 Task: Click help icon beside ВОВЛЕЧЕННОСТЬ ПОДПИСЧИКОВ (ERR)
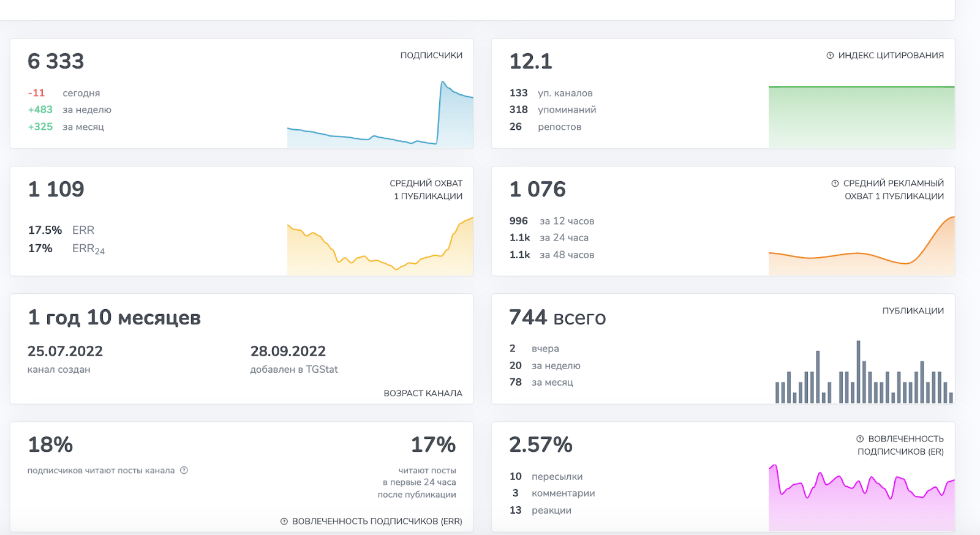284,522
